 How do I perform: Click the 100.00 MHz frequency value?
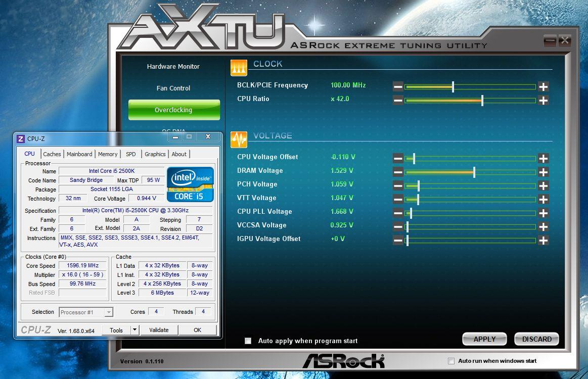point(348,85)
